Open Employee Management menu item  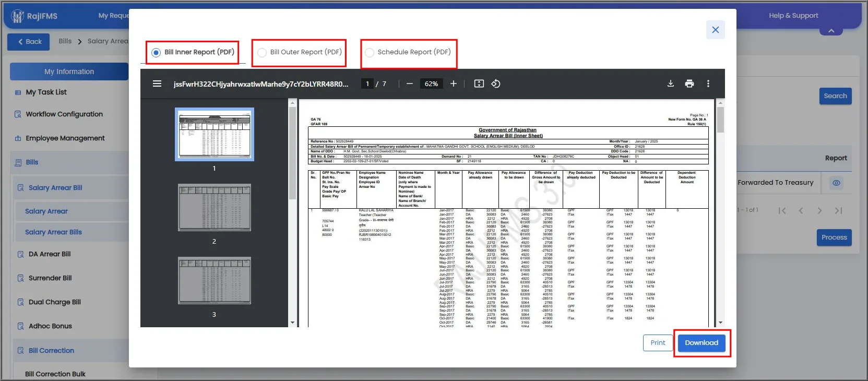65,138
